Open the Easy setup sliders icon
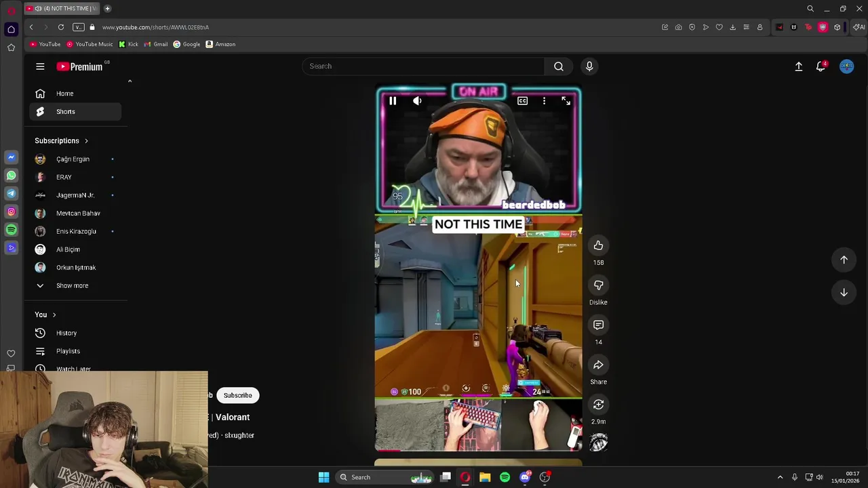The image size is (868, 488). [746, 27]
